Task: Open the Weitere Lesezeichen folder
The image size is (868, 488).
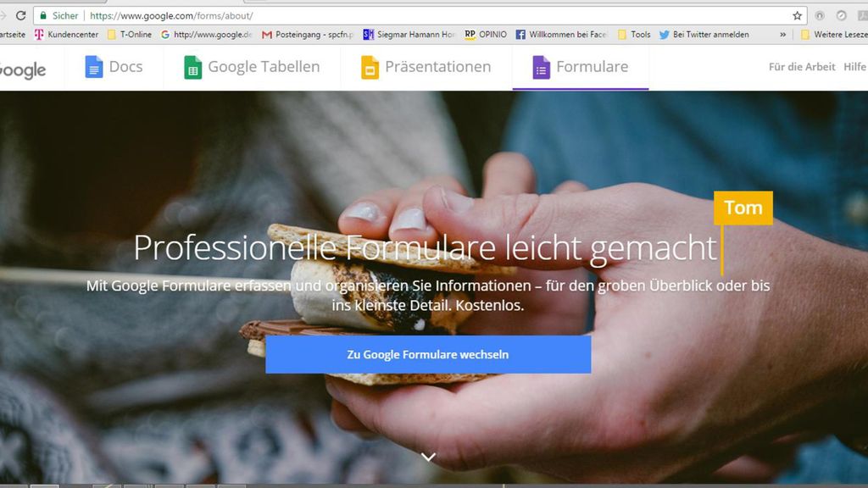Action: pos(834,34)
